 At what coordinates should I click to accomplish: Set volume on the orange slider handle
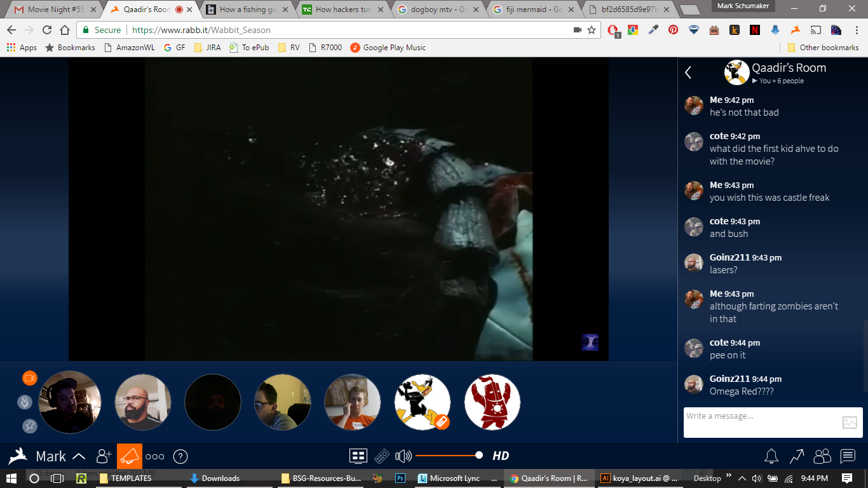479,455
